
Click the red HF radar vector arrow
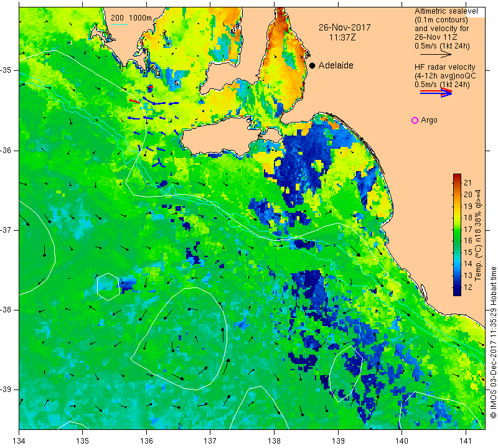[134, 101]
